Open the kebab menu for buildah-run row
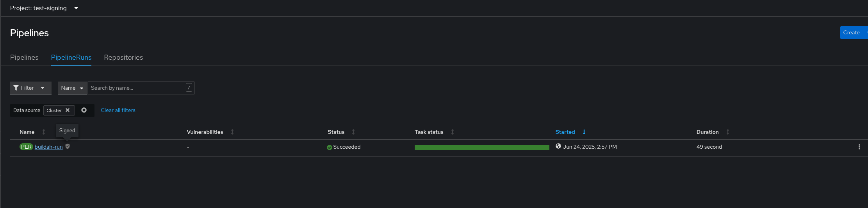Screen dimensions: 868x208 [859, 147]
